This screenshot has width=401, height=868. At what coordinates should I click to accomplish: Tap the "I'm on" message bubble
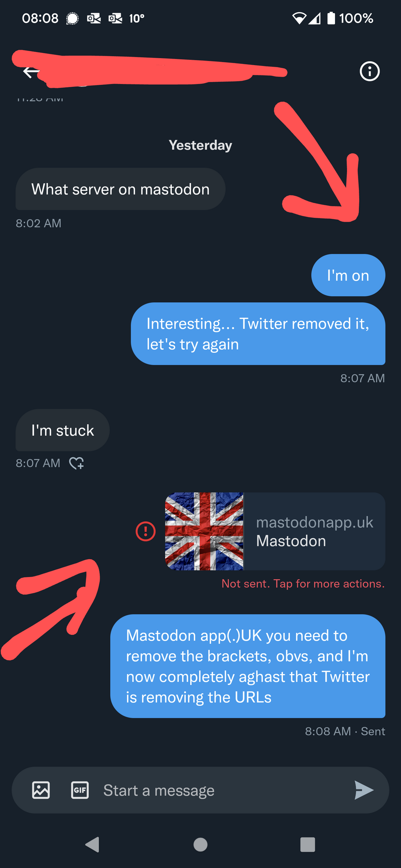pyautogui.click(x=348, y=275)
